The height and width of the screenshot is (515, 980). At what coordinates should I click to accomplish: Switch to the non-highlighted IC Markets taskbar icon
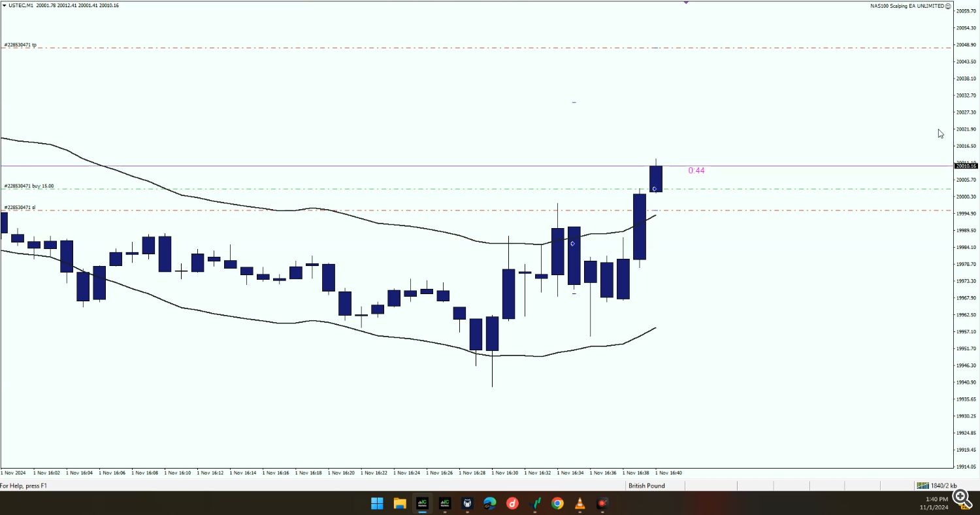click(445, 503)
